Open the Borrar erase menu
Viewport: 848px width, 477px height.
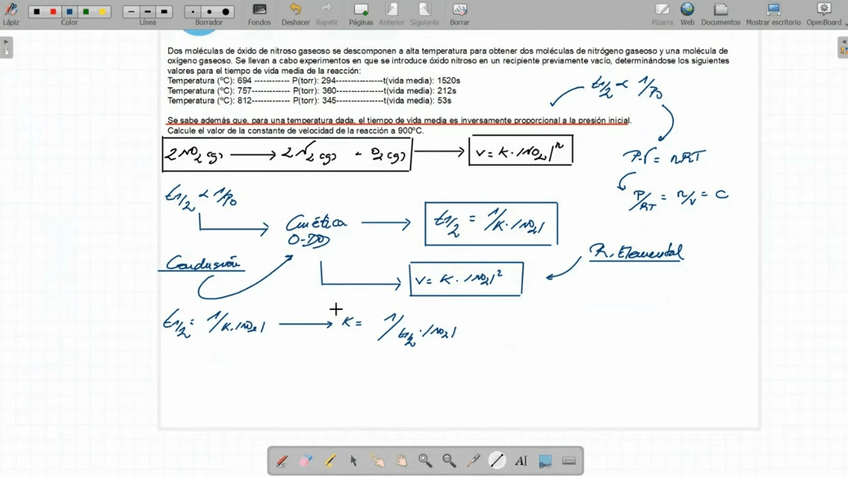[x=460, y=14]
